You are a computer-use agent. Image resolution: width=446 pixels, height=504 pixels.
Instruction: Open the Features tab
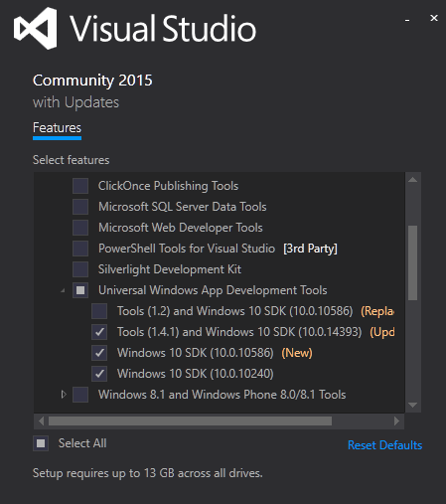click(57, 128)
